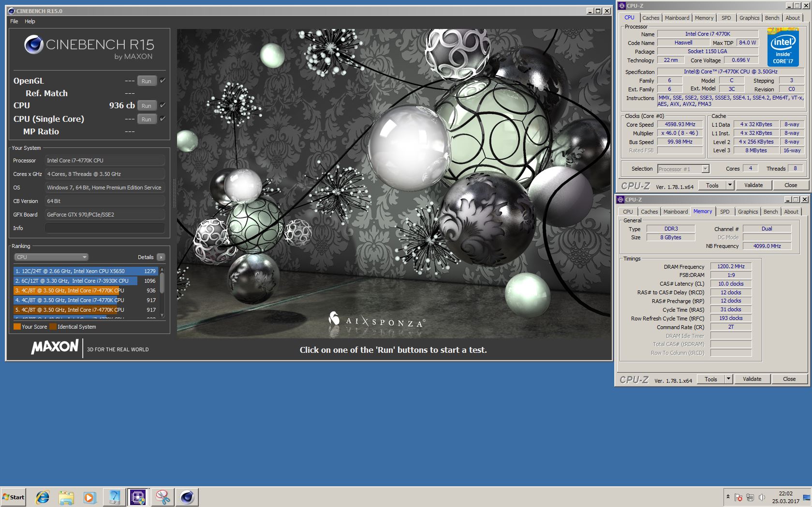Viewport: 812px width, 507px height.
Task: Switch to Cinebench via its taskbar icon
Action: (187, 497)
